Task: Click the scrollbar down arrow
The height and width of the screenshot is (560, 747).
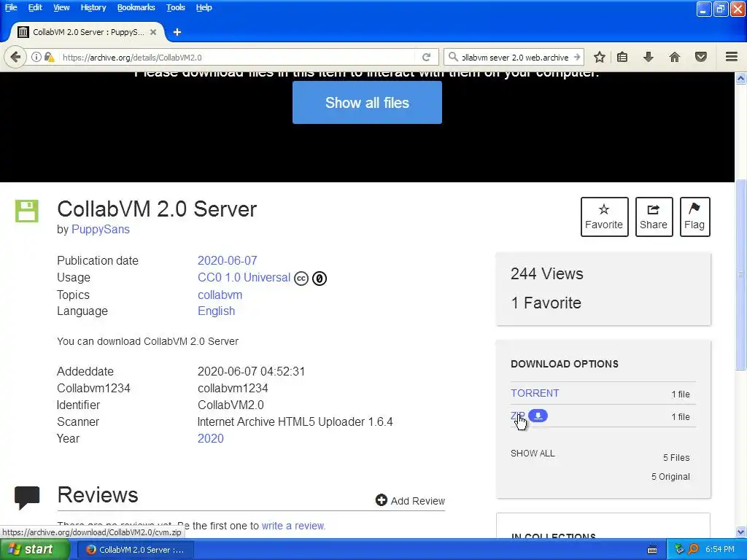Action: 741,532
